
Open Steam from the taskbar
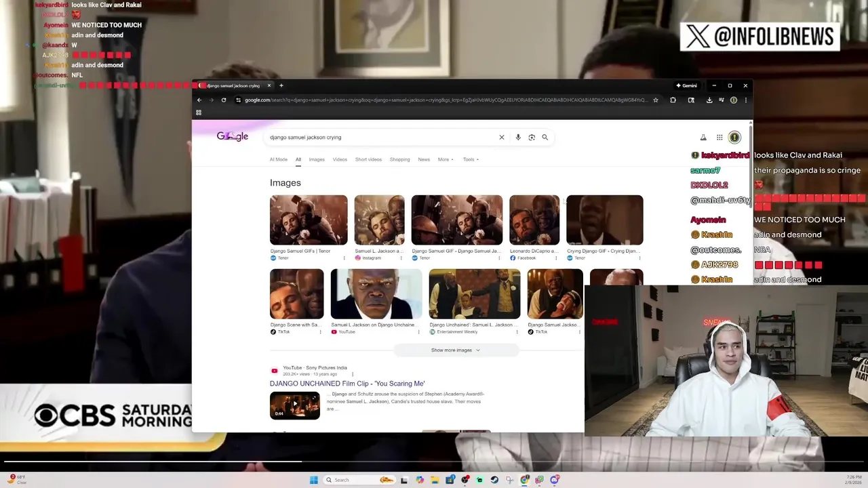(494, 480)
